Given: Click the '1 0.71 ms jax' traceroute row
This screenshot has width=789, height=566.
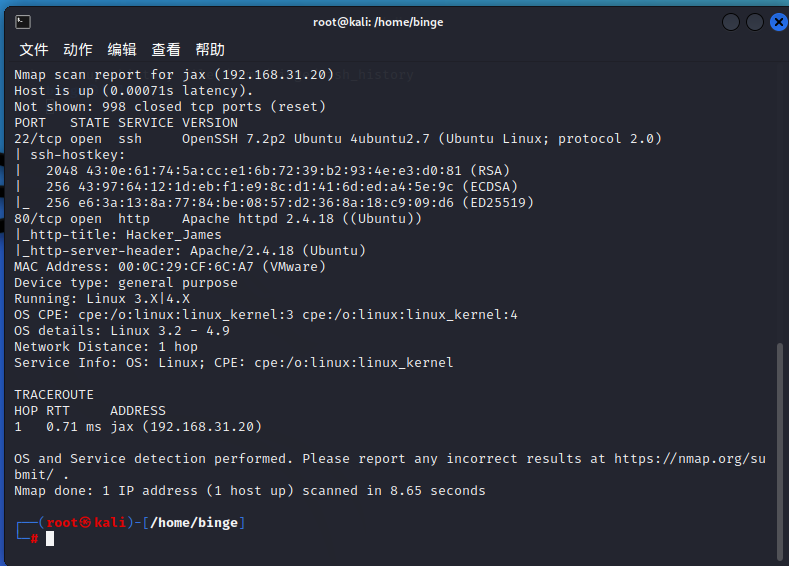Looking at the screenshot, I should pos(138,427).
